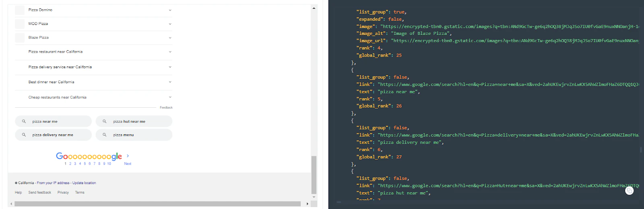Expand 'Best dinner near California' chevron
Screen dimensions: 644x209
[170, 82]
